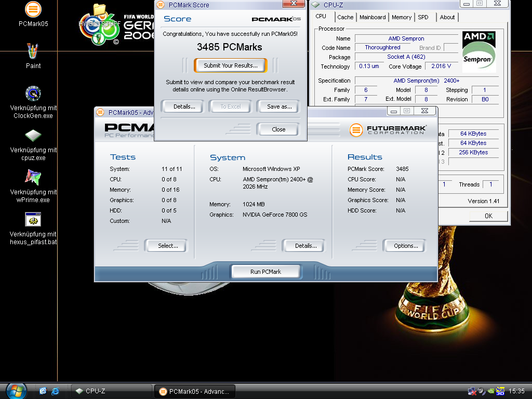532x399 pixels.
Task: Click the Technology value 0.13 um
Action: tap(369, 66)
